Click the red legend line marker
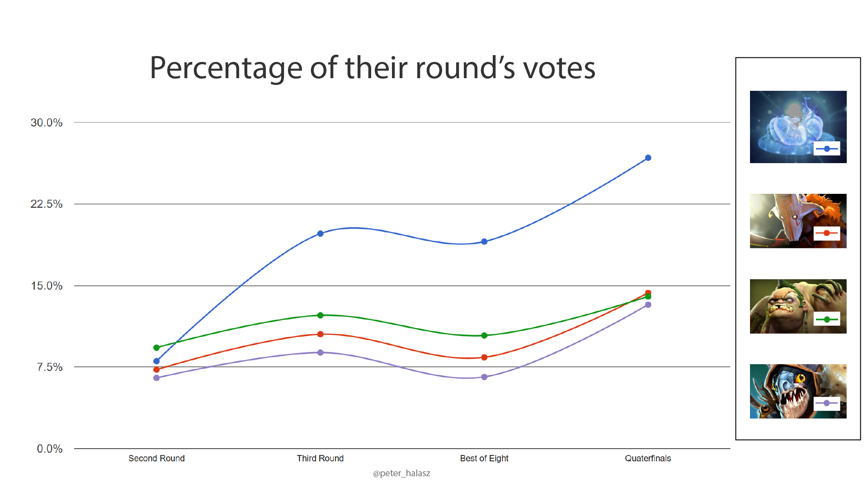Screen dimensions: 868x488 pyautogui.click(x=827, y=233)
